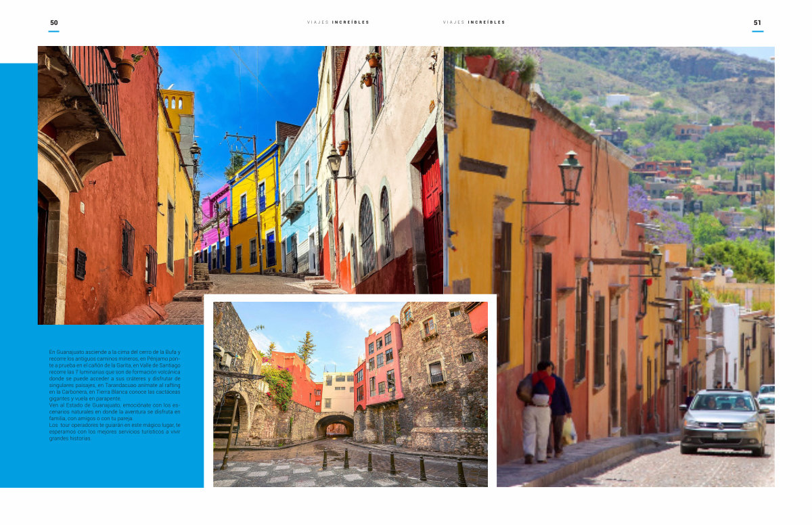Click the blue underline beneath page number 51
This screenshot has width=812, height=525.
tap(757, 31)
